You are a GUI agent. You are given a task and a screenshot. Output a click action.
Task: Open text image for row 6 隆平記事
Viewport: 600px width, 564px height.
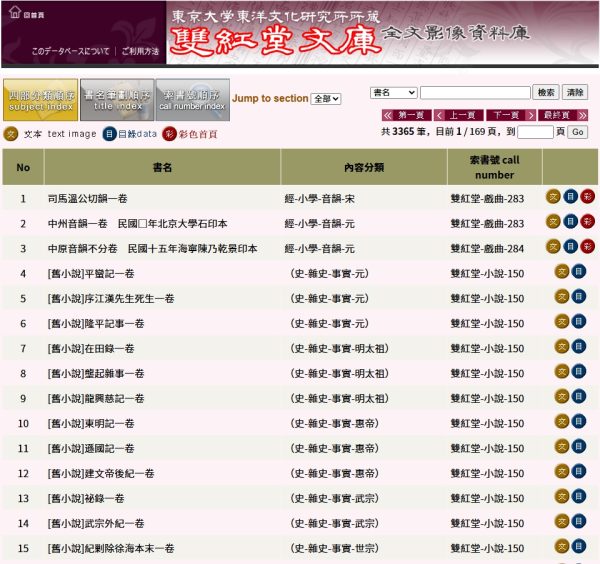[562, 321]
